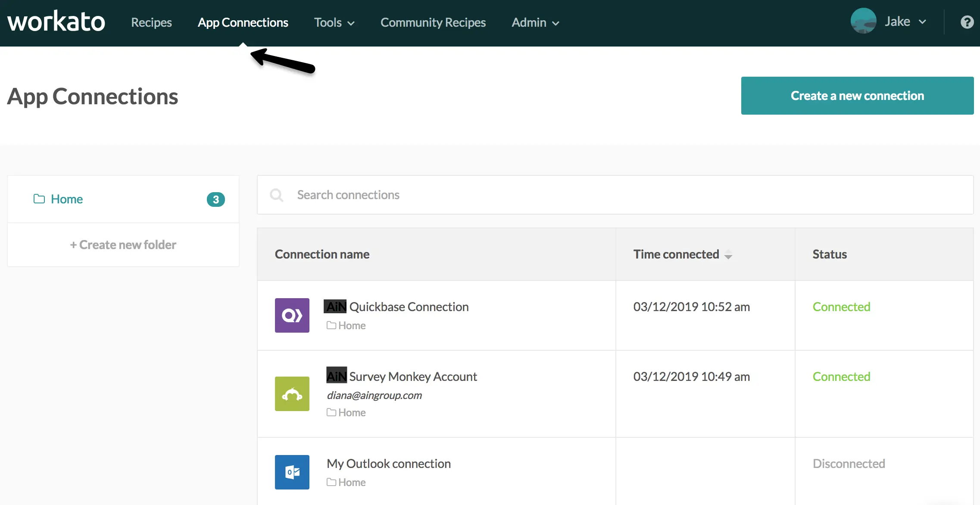The width and height of the screenshot is (980, 505).
Task: Click the Home folder count badge
Action: click(x=216, y=200)
